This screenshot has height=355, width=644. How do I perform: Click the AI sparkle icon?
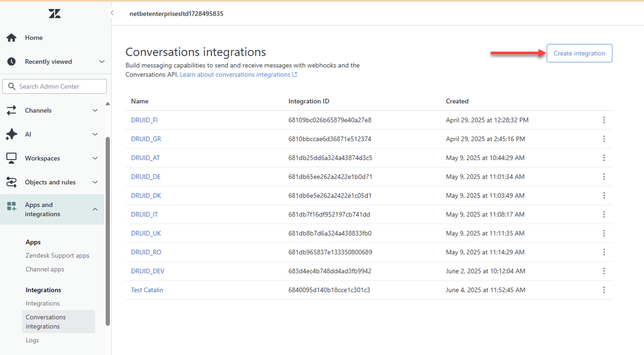[x=12, y=134]
